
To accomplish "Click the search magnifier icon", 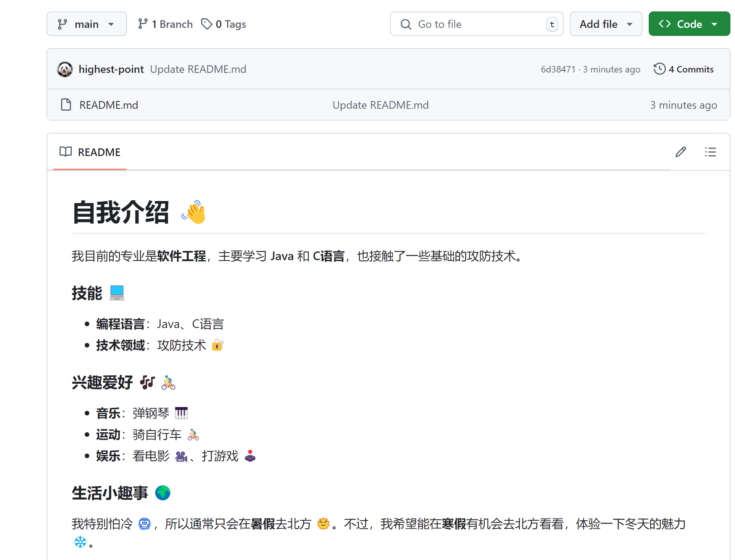I will (x=406, y=24).
